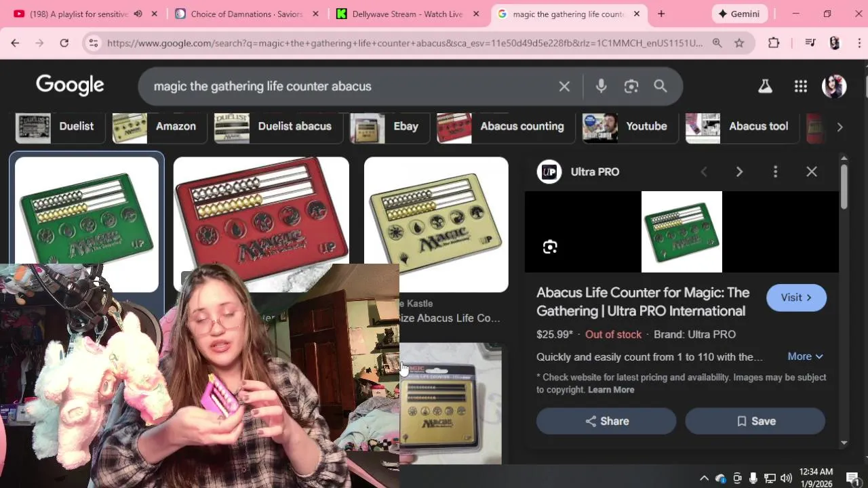
Task: Open the browser extensions puzzle icon
Action: tap(774, 43)
